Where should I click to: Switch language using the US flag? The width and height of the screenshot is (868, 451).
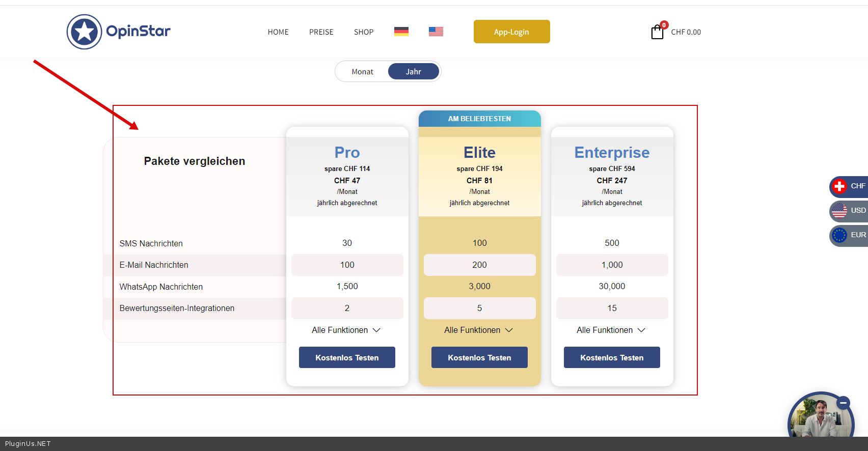coord(436,32)
